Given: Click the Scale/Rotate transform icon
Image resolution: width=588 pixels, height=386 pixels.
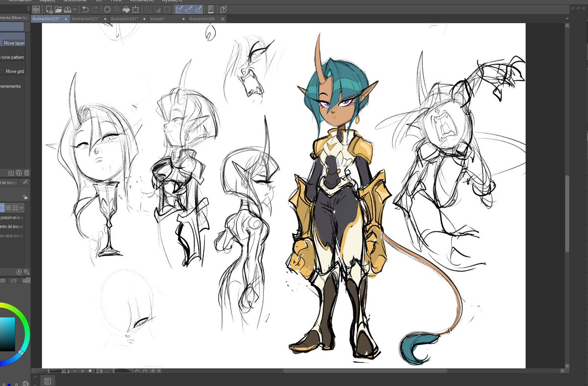Looking at the screenshot, I should (135, 9).
